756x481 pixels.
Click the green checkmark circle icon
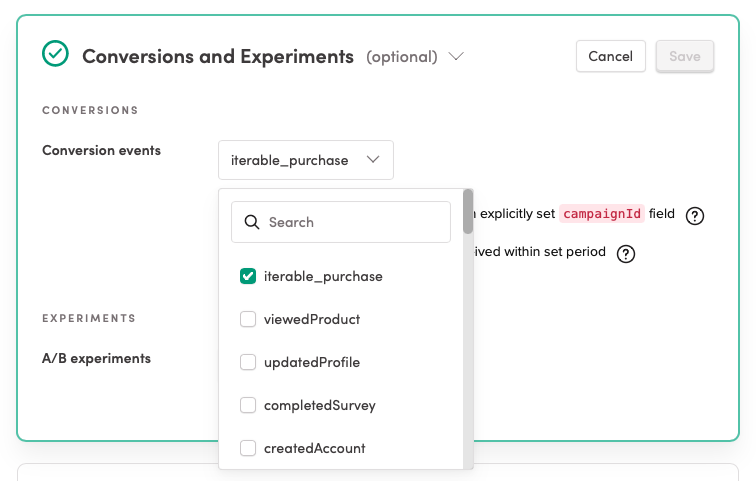[55, 53]
